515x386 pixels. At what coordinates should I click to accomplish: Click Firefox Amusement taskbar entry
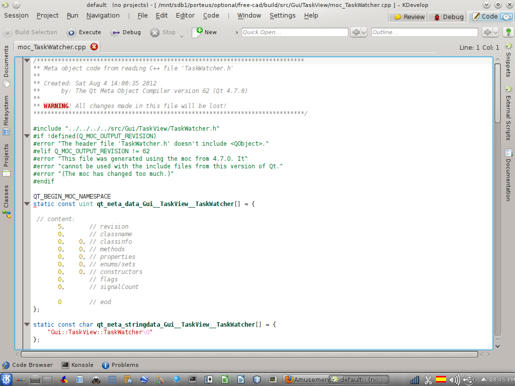click(x=307, y=379)
